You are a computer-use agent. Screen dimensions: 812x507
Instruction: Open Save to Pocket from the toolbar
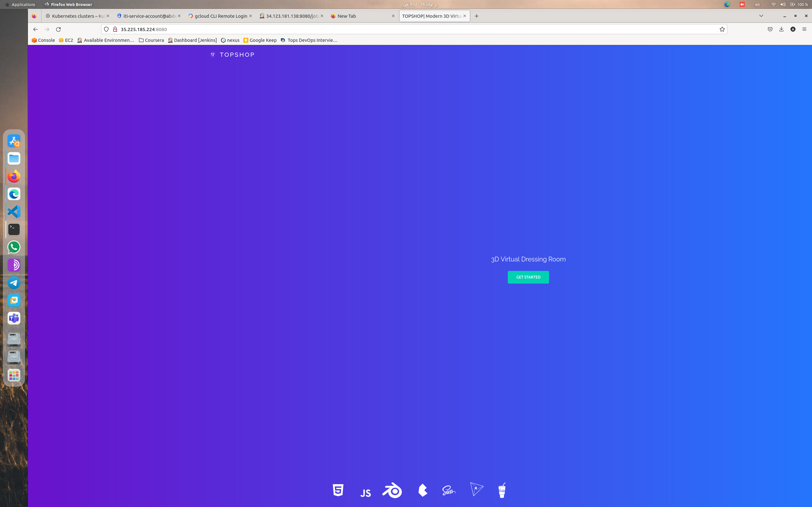[769, 29]
